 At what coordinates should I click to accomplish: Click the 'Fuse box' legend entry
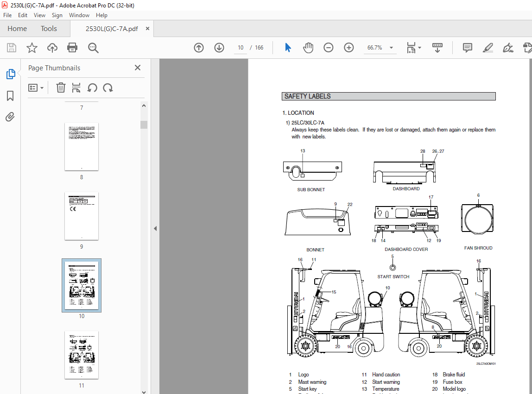[453, 382]
